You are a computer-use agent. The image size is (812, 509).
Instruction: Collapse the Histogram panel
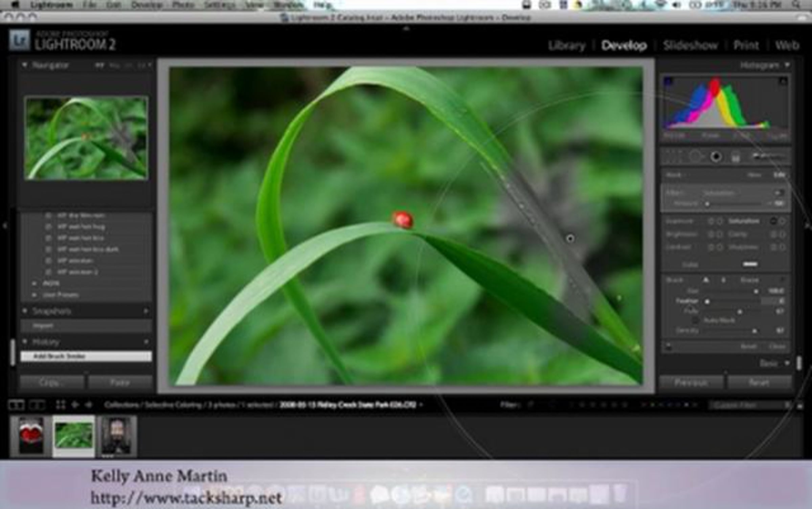point(787,65)
